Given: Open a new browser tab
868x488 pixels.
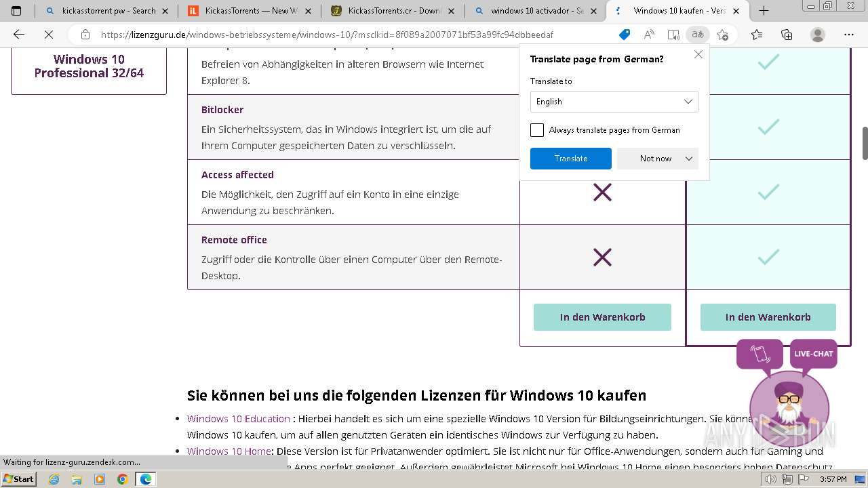Looking at the screenshot, I should click(764, 11).
